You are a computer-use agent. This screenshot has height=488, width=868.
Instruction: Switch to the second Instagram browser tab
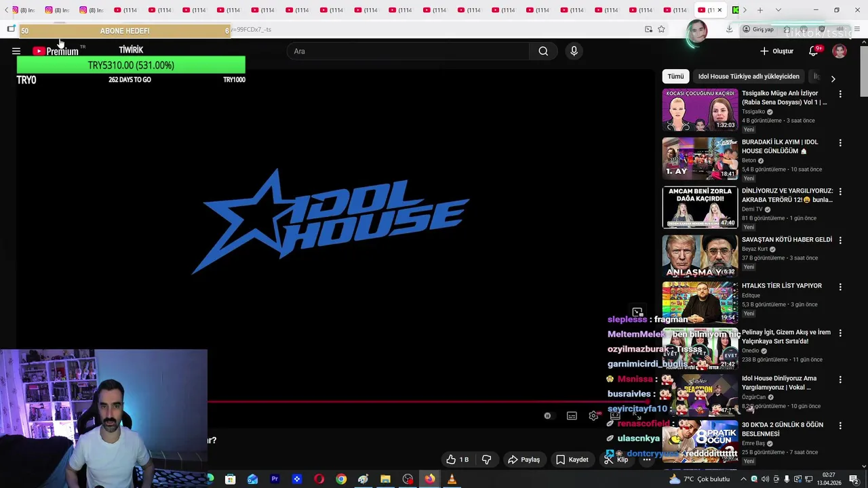click(x=58, y=10)
